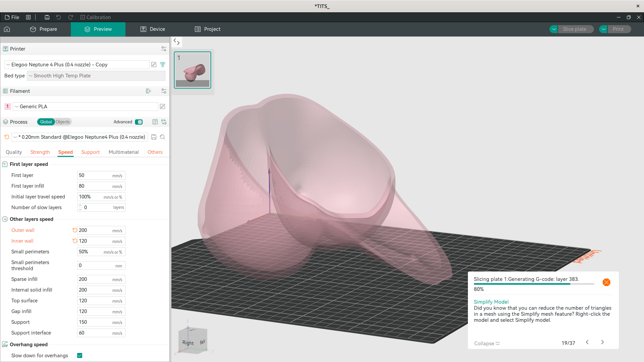Click the redo arrow icon
Screen dimensions: 644x362
pos(70,17)
